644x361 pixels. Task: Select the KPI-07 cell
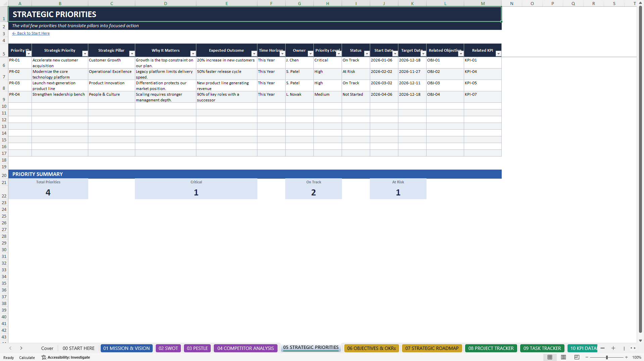pos(483,97)
